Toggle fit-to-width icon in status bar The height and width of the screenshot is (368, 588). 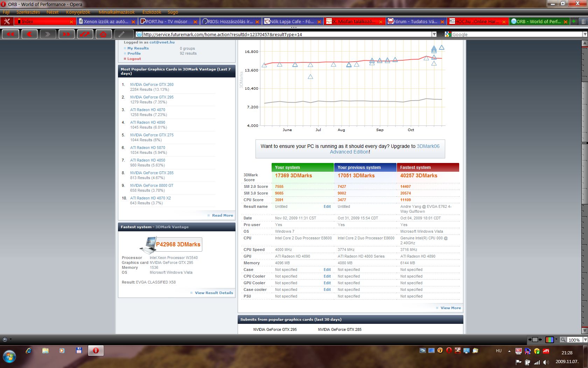(535, 340)
